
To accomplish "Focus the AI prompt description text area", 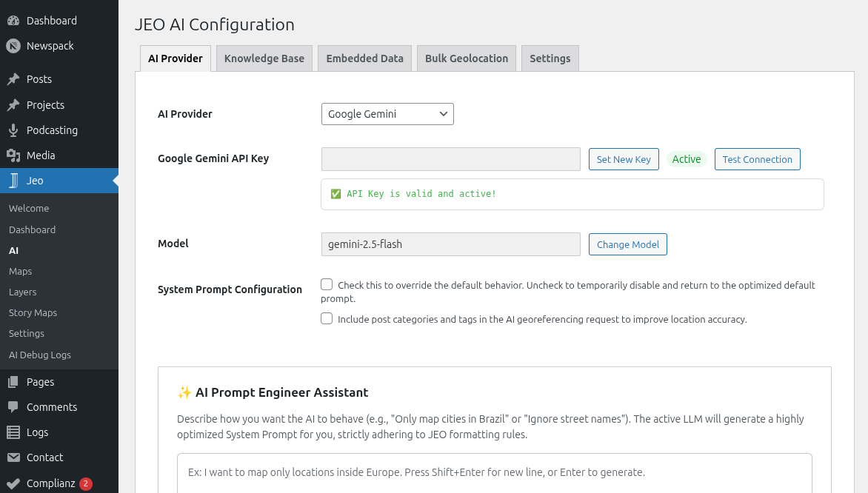I will click(494, 473).
